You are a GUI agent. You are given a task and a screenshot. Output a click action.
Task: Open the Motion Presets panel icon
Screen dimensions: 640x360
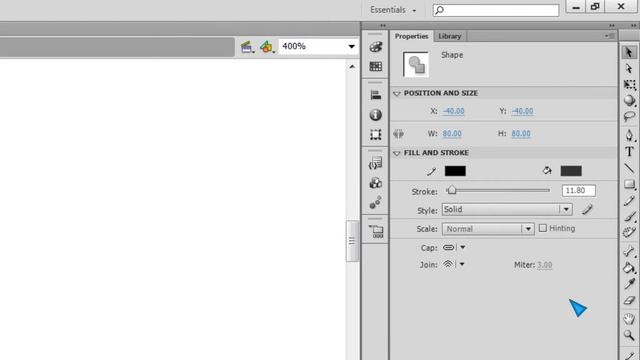(376, 202)
